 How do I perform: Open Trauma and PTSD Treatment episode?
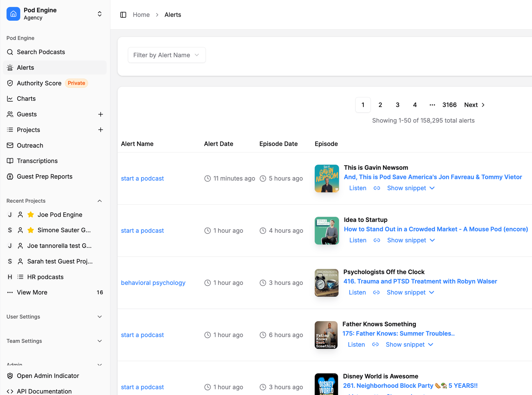420,281
